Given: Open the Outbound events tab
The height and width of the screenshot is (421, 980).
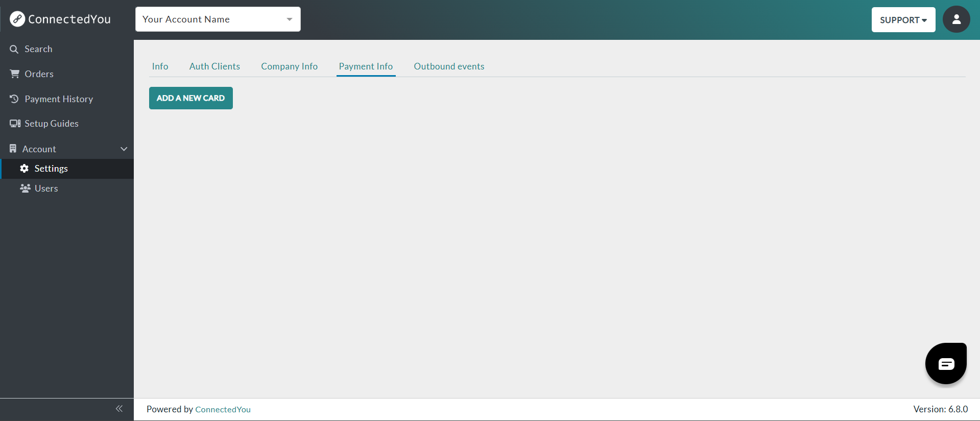Looking at the screenshot, I should point(449,66).
